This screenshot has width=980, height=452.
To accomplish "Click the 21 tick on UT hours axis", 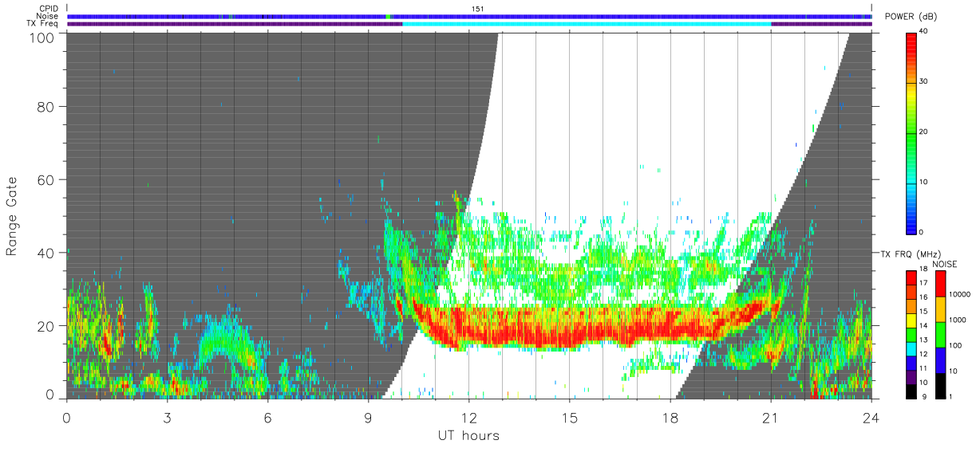I will (771, 418).
